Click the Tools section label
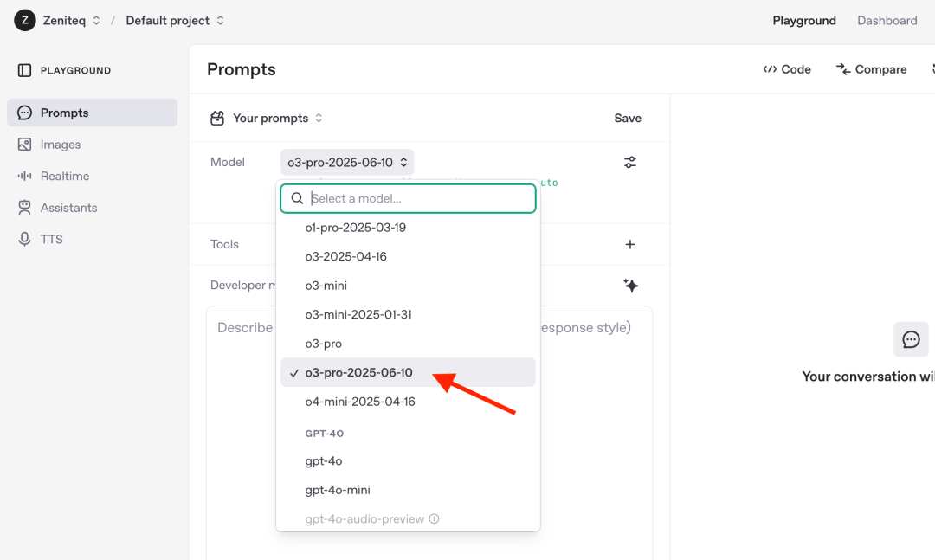This screenshot has height=560, width=935. click(224, 245)
